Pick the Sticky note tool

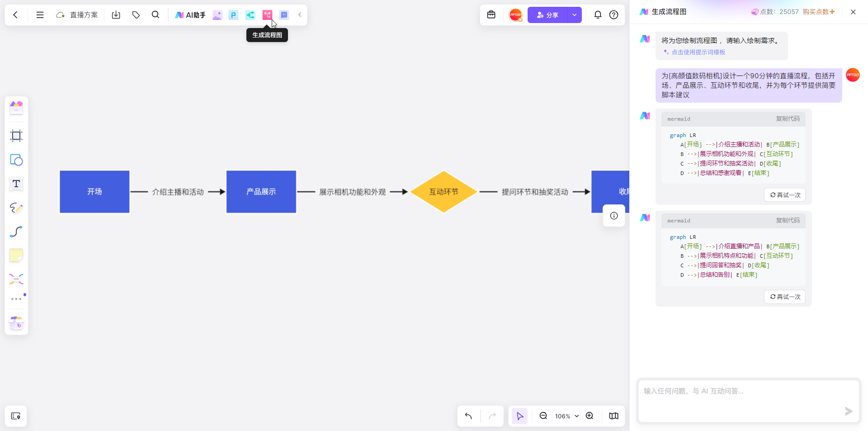tap(16, 255)
